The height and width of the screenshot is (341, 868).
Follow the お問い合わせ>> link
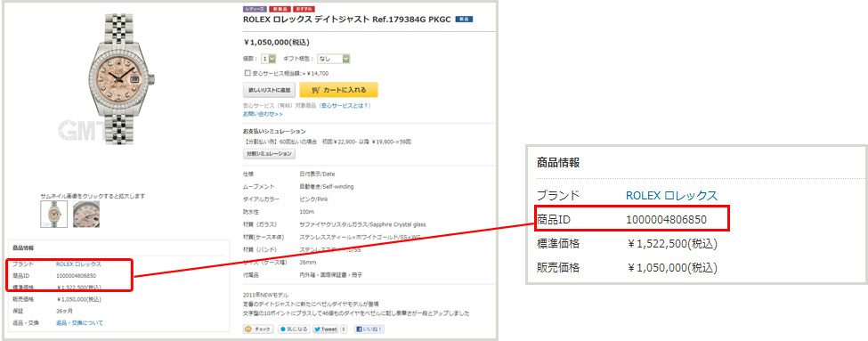[x=263, y=114]
